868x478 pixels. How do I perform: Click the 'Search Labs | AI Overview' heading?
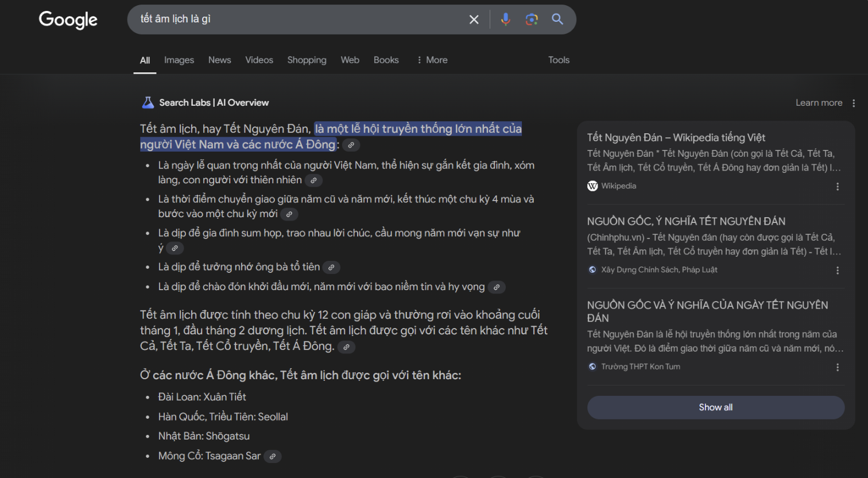coord(214,103)
